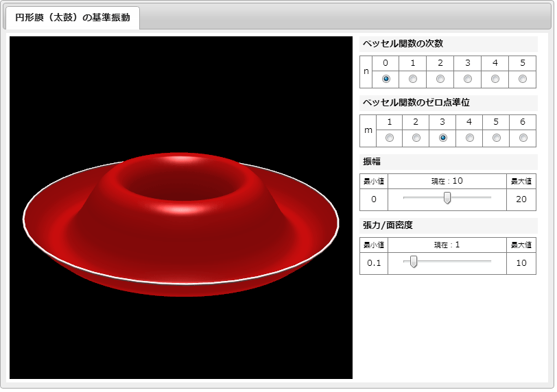Image resolution: width=557 pixels, height=392 pixels.
Task: Open the 円形膜（太鼓）の基準振動 tab
Action: point(73,18)
